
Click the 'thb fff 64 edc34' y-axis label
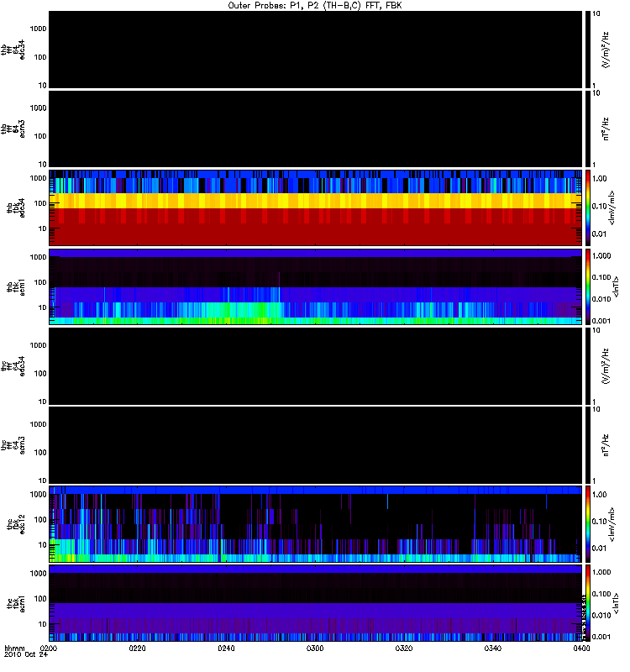13,50
